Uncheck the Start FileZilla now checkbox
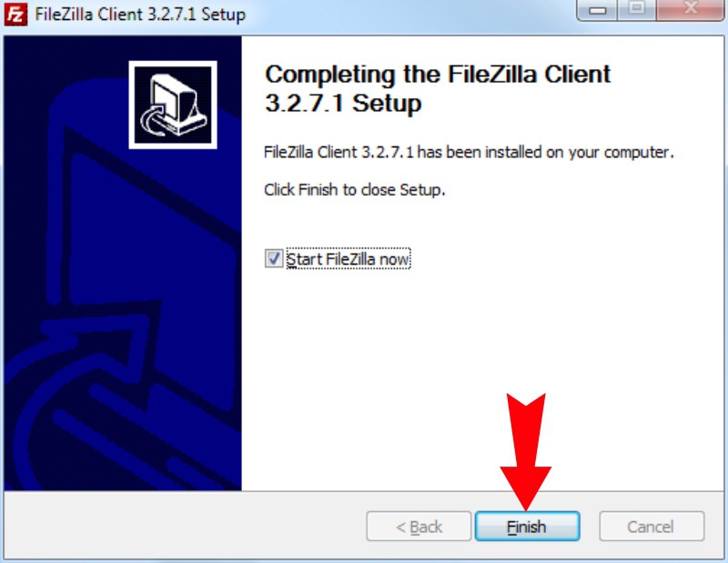This screenshot has width=728, height=563. (274, 258)
